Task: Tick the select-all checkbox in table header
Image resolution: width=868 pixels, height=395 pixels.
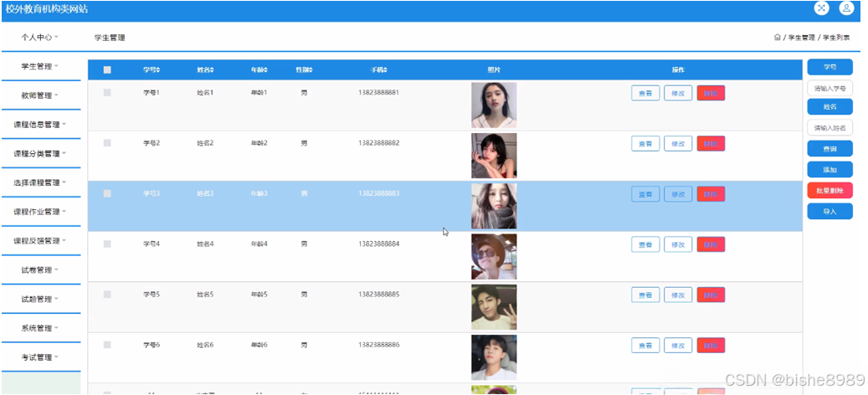Action: (x=107, y=70)
